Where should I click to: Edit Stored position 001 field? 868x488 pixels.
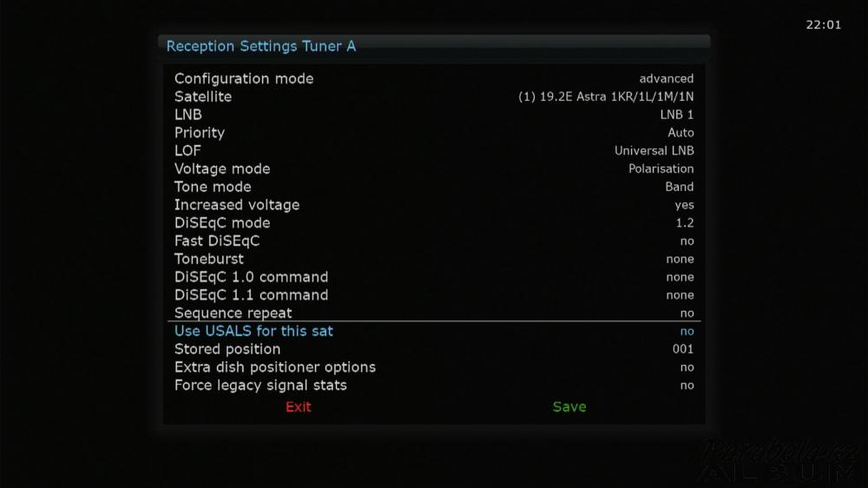click(x=434, y=350)
